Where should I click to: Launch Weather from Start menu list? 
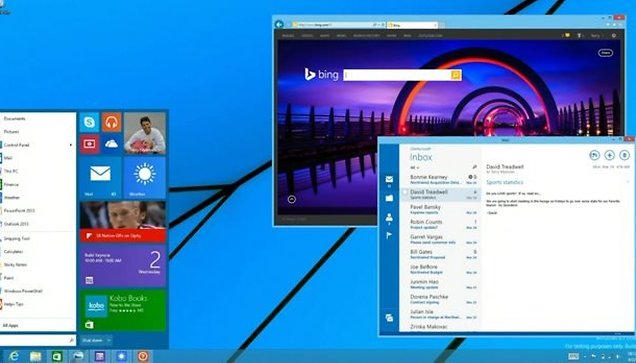pos(12,198)
